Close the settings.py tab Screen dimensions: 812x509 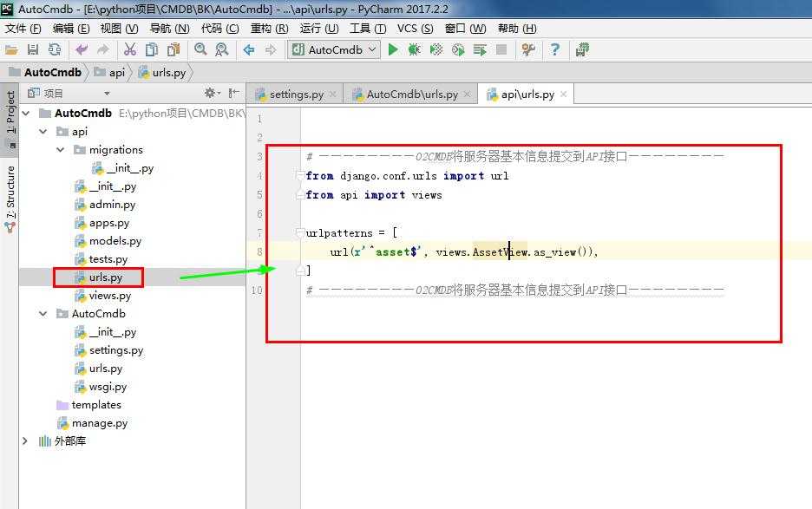coord(333,95)
